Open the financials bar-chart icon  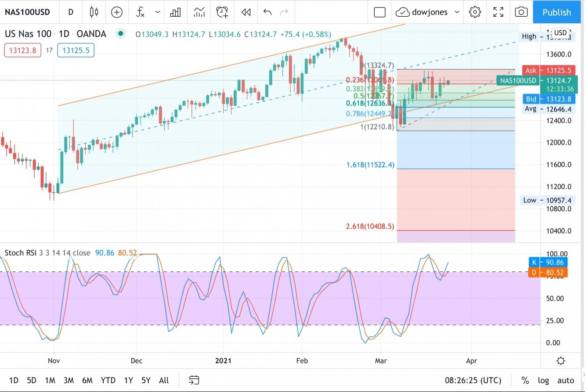[176, 12]
